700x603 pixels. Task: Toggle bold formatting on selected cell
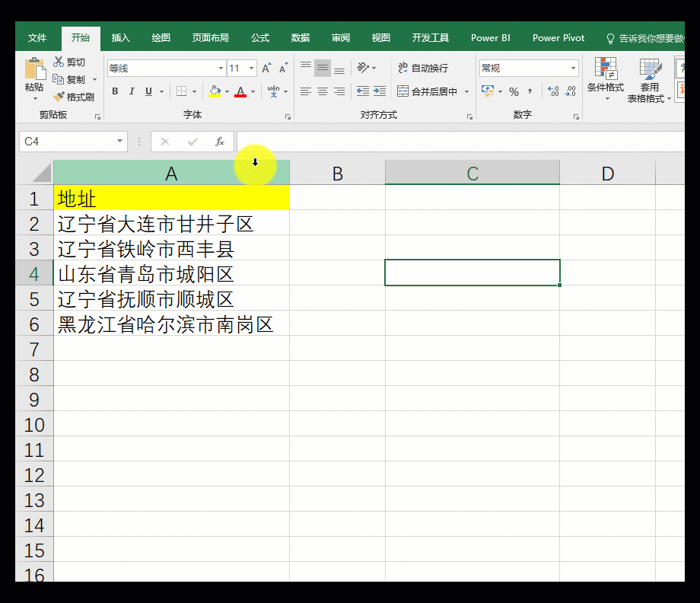[x=115, y=91]
